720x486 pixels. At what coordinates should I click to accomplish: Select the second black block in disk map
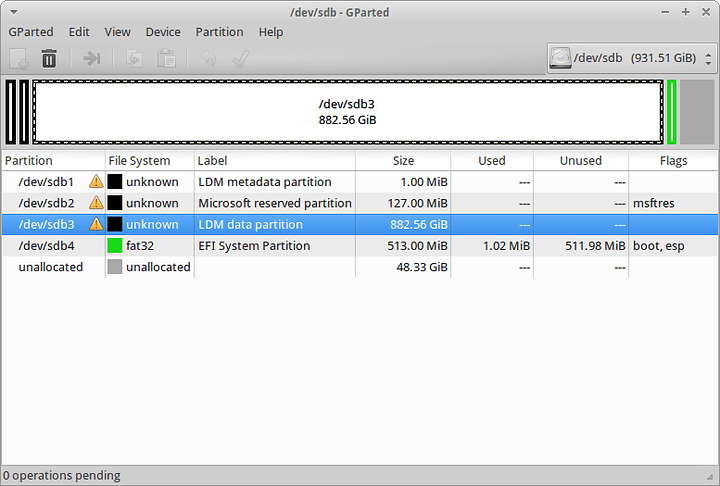point(24,112)
